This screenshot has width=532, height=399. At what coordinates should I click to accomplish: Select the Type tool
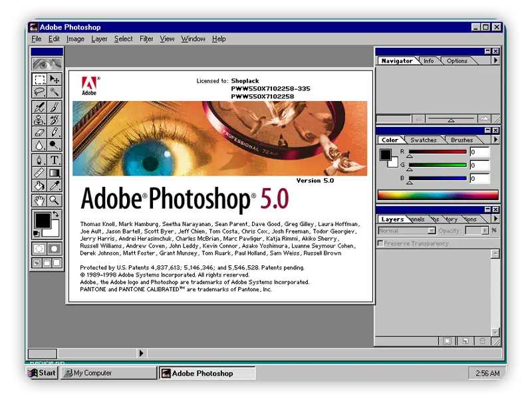click(x=55, y=160)
